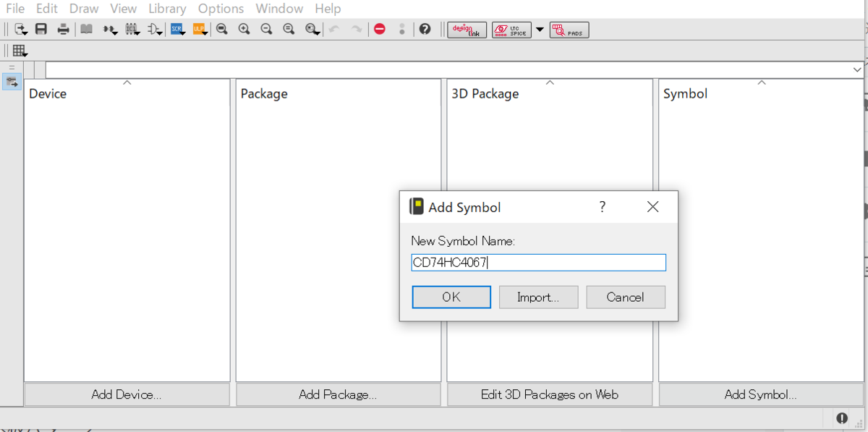
Task: Click the Edit package IC footprint icon
Action: coord(132,30)
